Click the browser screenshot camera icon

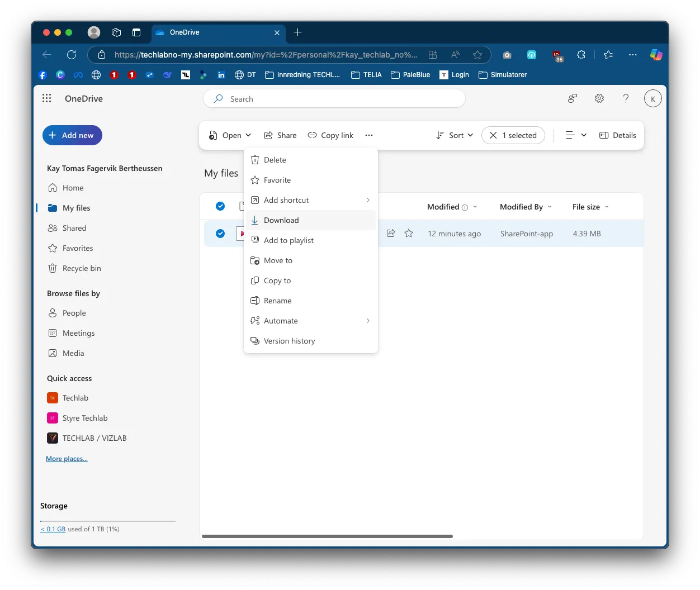[507, 55]
